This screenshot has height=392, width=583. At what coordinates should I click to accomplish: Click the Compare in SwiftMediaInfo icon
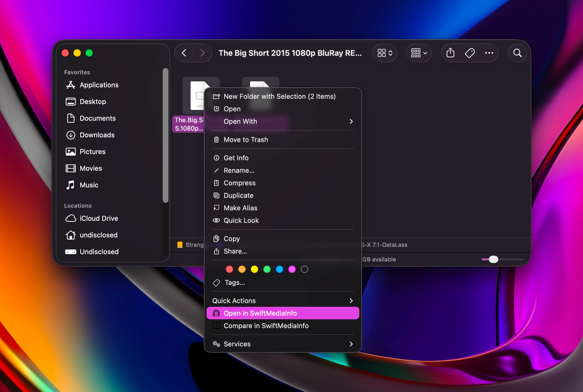click(x=216, y=326)
